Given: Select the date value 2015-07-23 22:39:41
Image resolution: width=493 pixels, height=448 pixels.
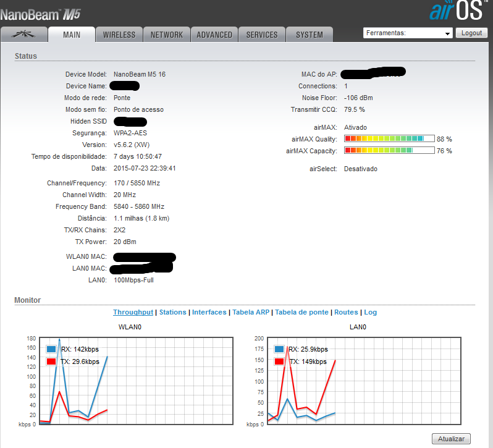Looking at the screenshot, I should (145, 168).
